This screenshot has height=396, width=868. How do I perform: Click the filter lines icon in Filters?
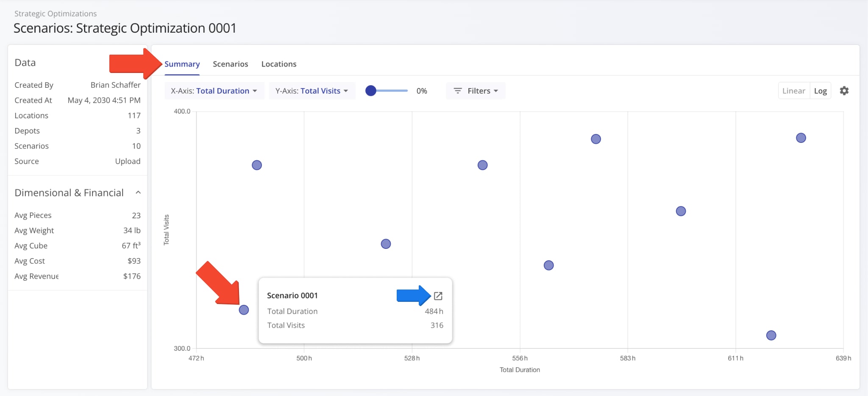(x=457, y=91)
